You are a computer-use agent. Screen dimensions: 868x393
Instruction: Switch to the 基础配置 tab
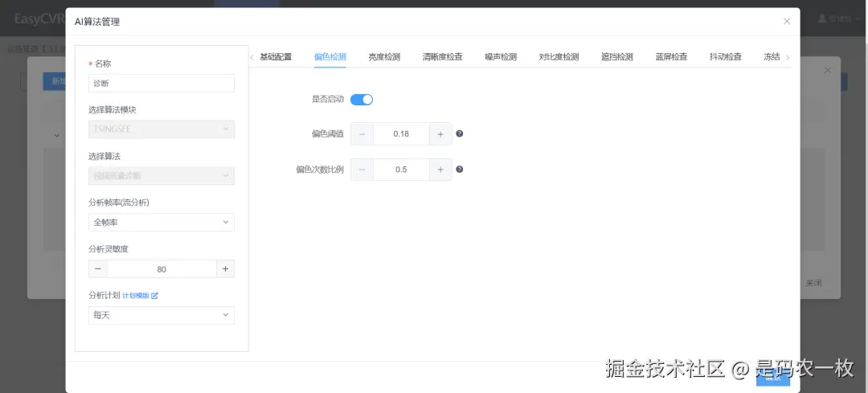(276, 57)
